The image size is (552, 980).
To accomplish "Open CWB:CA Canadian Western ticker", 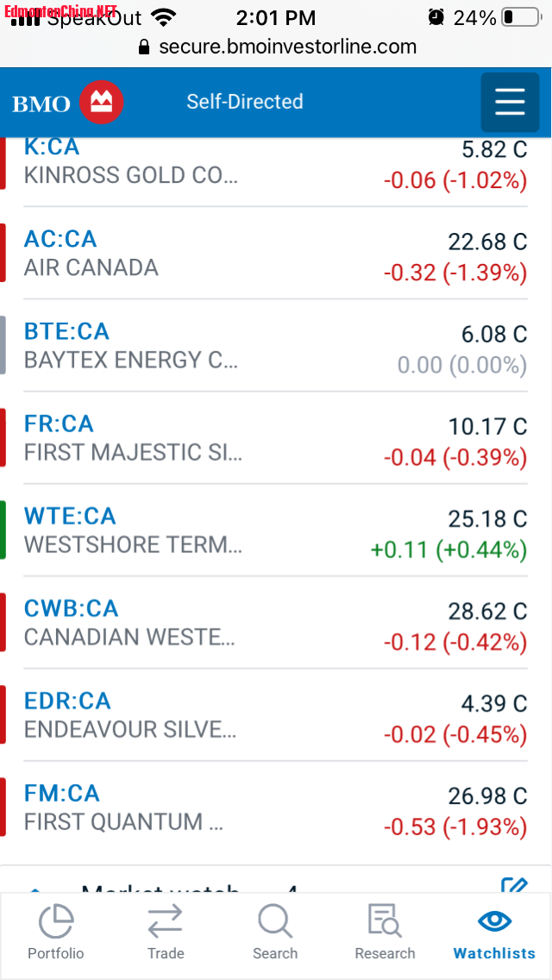I will pos(71,608).
